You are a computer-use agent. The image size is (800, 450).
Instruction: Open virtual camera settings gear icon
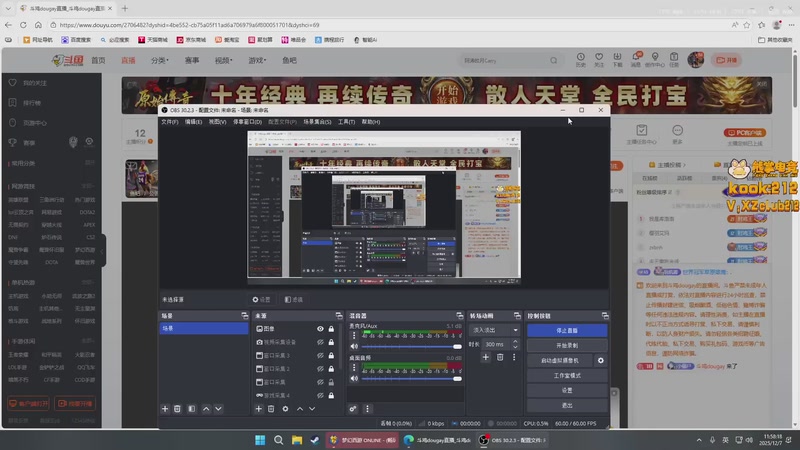pos(601,360)
